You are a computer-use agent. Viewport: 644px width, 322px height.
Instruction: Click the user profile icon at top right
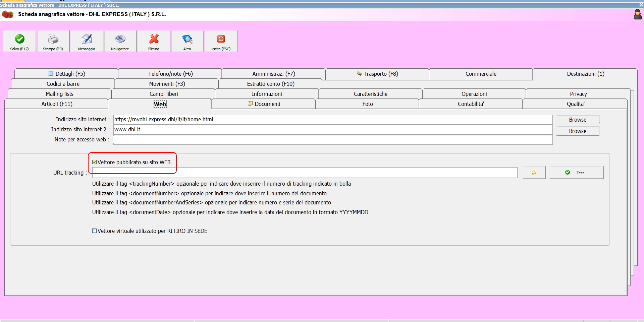637,14
